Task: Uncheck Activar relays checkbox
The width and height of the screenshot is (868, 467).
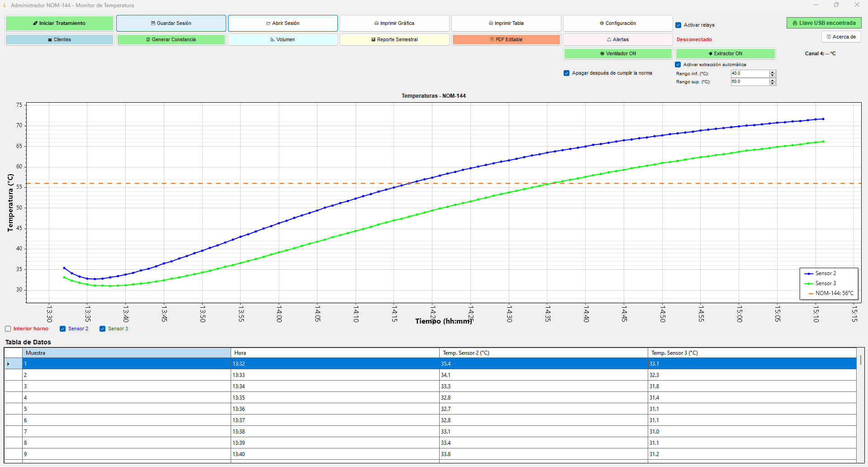Action: [678, 25]
